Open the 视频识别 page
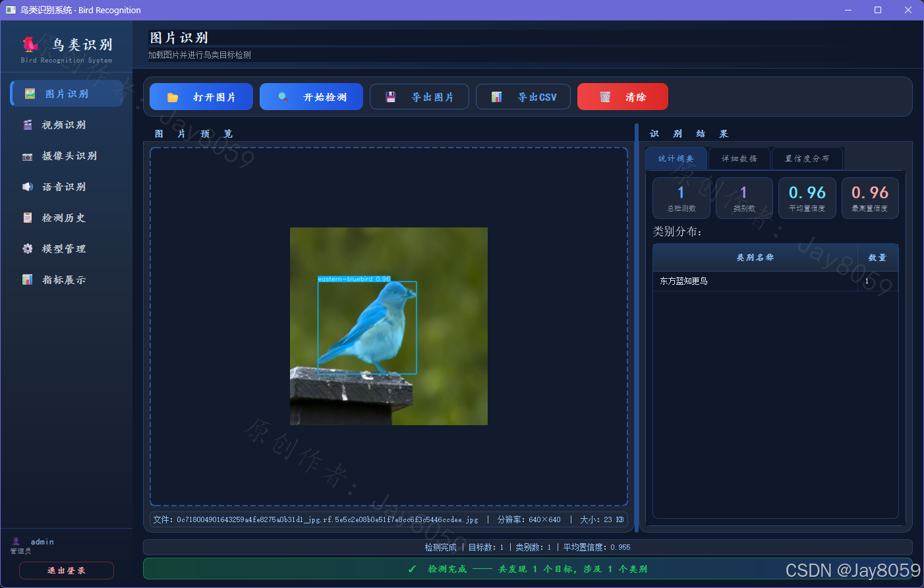The height and width of the screenshot is (588, 924). click(67, 125)
